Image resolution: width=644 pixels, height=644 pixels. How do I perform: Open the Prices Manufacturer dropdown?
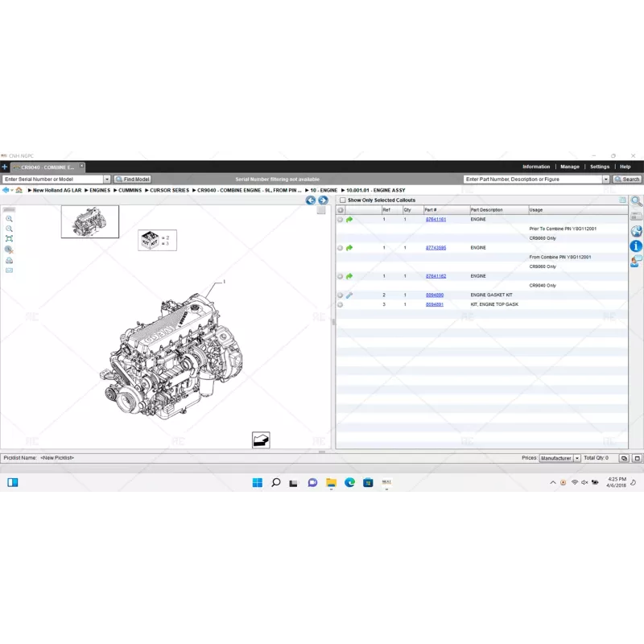coord(576,458)
